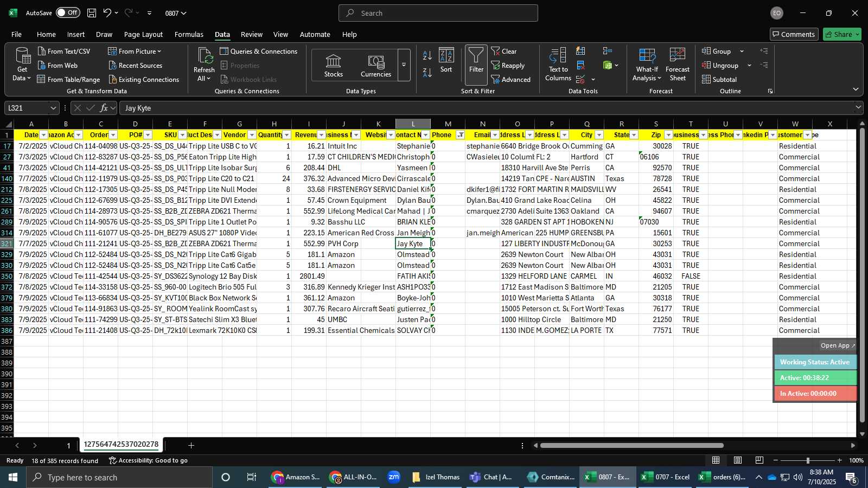The height and width of the screenshot is (488, 868).
Task: Sort A to Z ascending
Action: coord(427,55)
